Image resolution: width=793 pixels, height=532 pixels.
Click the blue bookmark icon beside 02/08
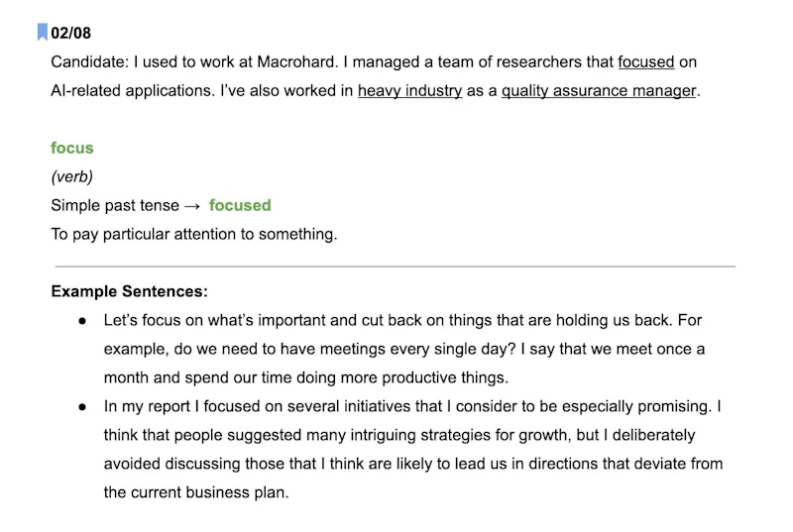point(43,33)
